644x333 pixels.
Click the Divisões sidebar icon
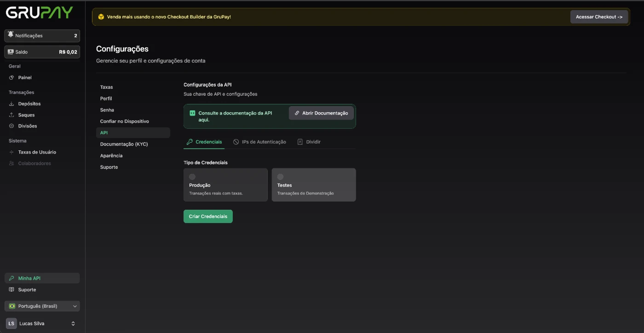(x=12, y=126)
